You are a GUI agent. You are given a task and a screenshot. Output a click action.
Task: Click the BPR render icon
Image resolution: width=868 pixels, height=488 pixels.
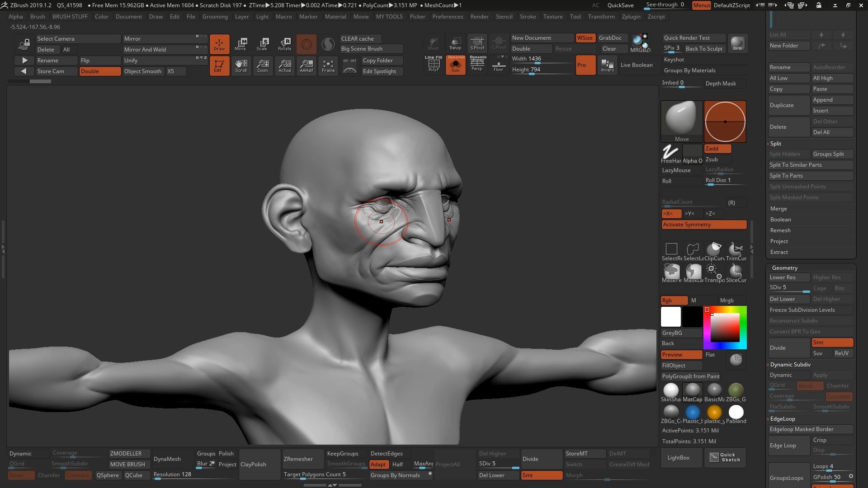[x=737, y=43]
